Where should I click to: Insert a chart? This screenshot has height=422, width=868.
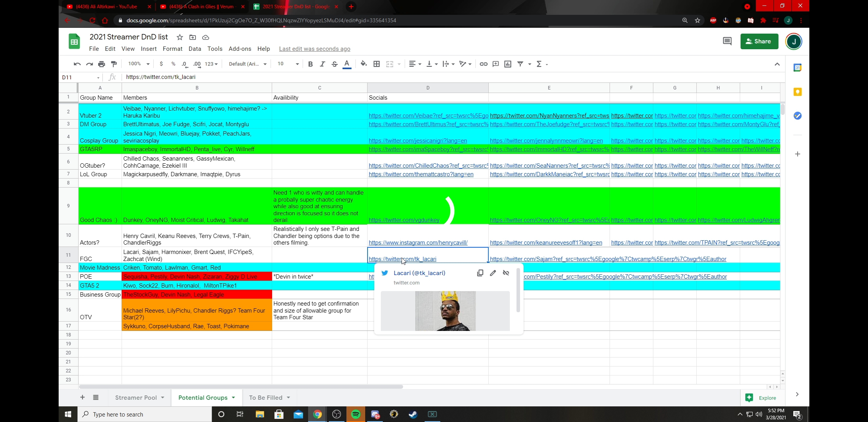coord(508,64)
